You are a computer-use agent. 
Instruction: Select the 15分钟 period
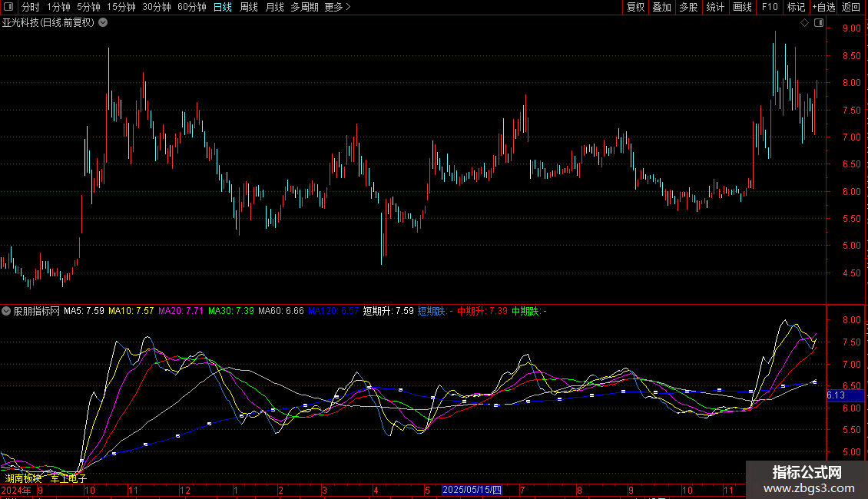[121, 7]
